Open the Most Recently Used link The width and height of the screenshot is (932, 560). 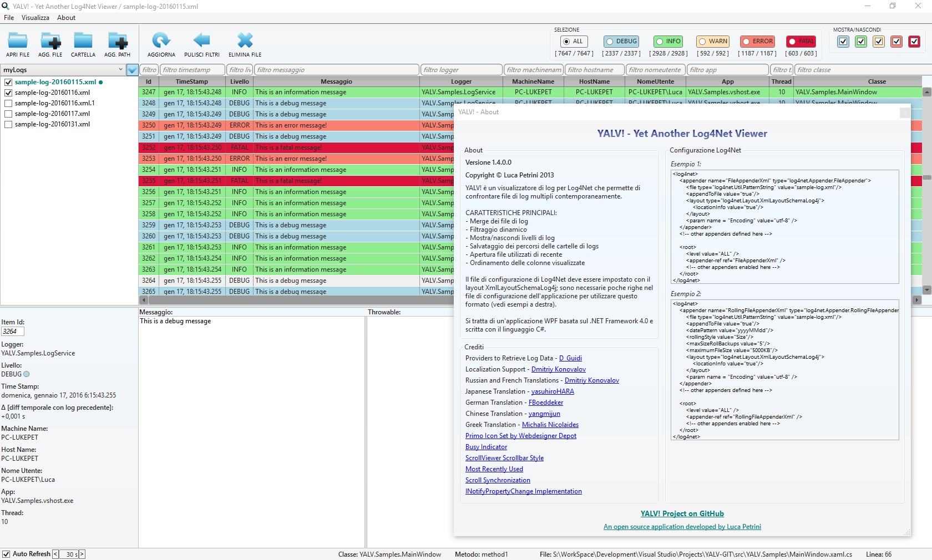(494, 469)
